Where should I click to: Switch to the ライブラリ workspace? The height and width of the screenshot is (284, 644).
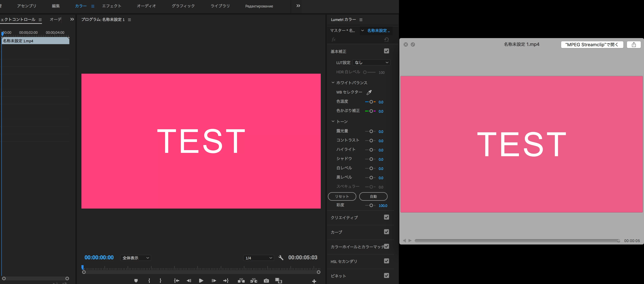point(220,6)
